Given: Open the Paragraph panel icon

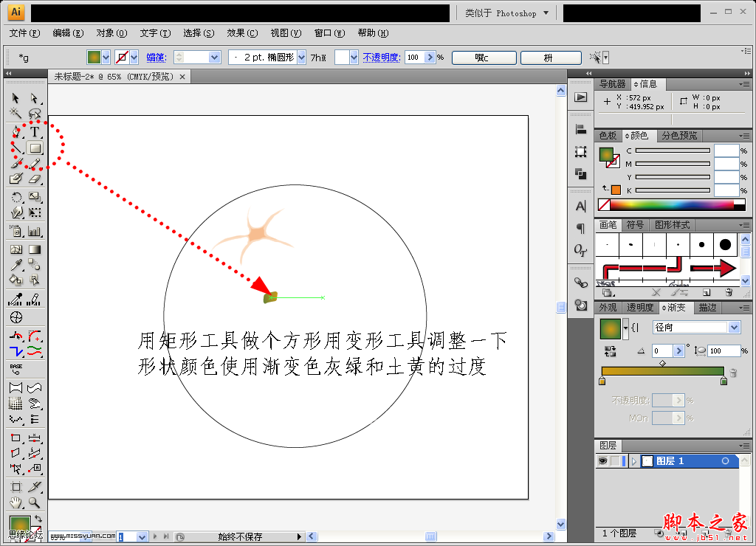Looking at the screenshot, I should (580, 228).
